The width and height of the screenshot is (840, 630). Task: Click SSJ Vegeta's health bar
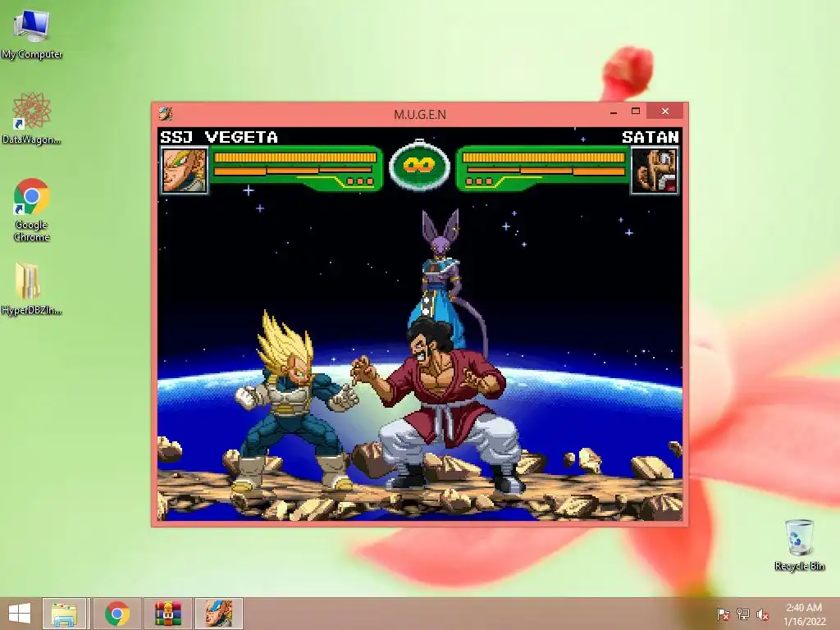point(295,157)
